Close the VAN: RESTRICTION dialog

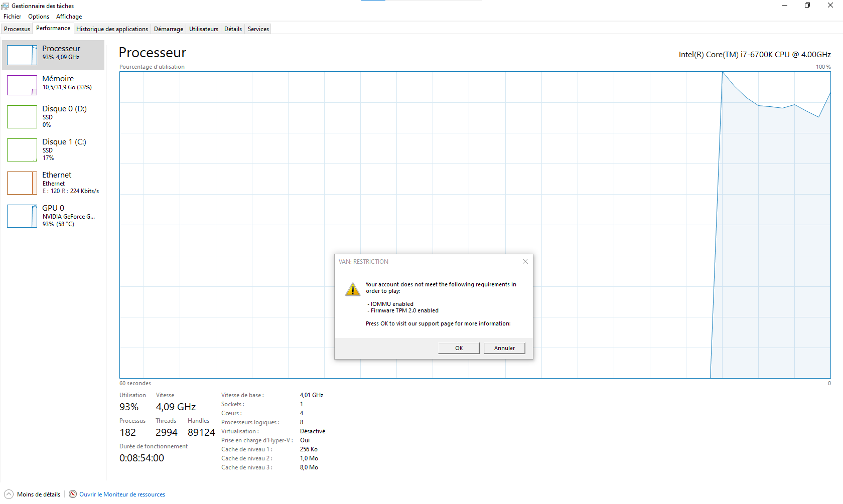click(x=525, y=261)
